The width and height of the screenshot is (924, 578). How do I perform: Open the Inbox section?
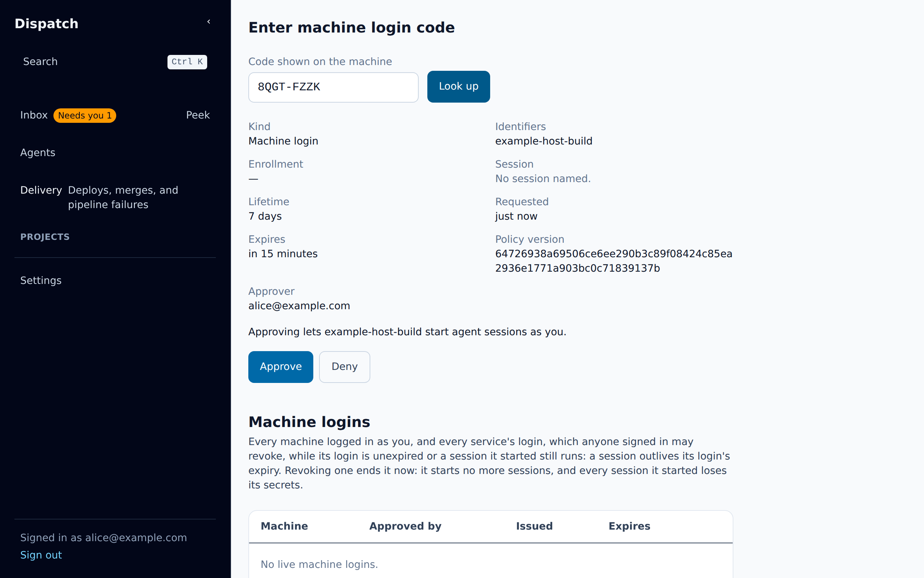[34, 115]
